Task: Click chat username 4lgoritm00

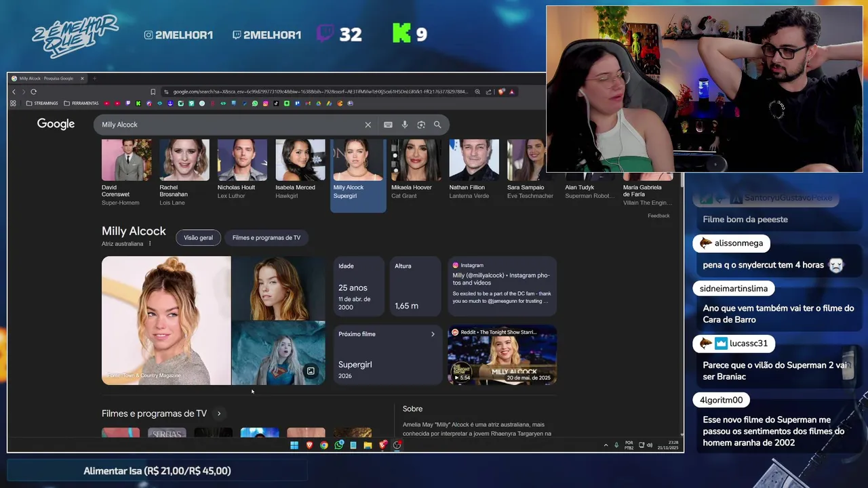Action: click(722, 400)
